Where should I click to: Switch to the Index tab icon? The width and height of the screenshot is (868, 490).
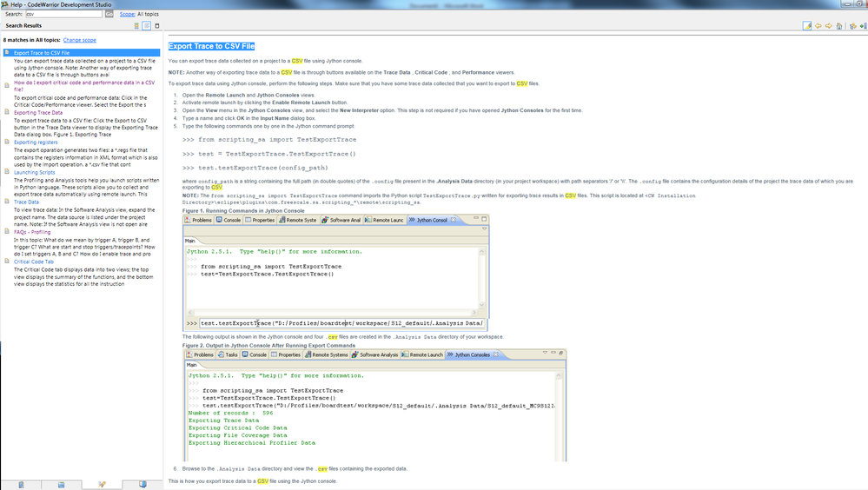pyautogui.click(x=62, y=485)
